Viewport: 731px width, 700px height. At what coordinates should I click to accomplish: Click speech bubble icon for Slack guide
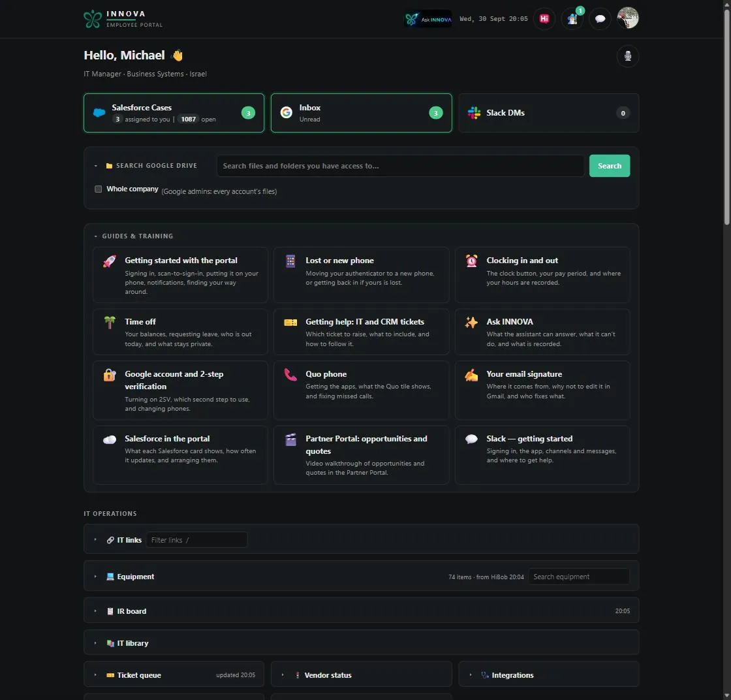471,439
